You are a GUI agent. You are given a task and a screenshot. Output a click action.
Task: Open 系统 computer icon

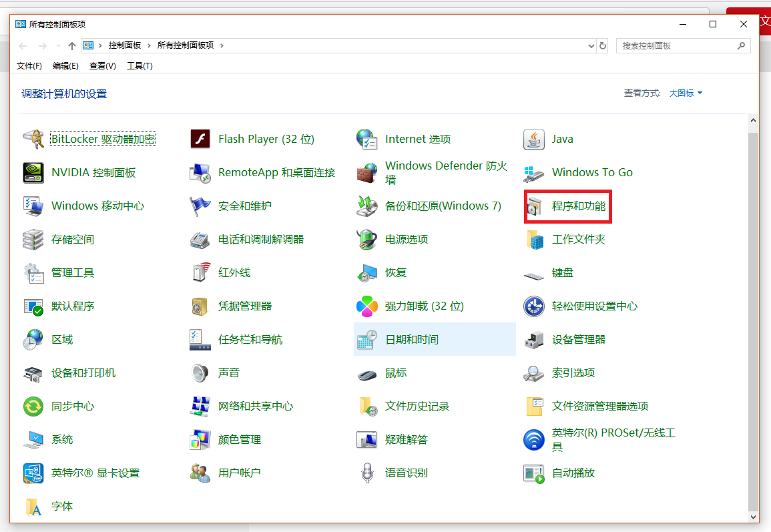pos(33,440)
